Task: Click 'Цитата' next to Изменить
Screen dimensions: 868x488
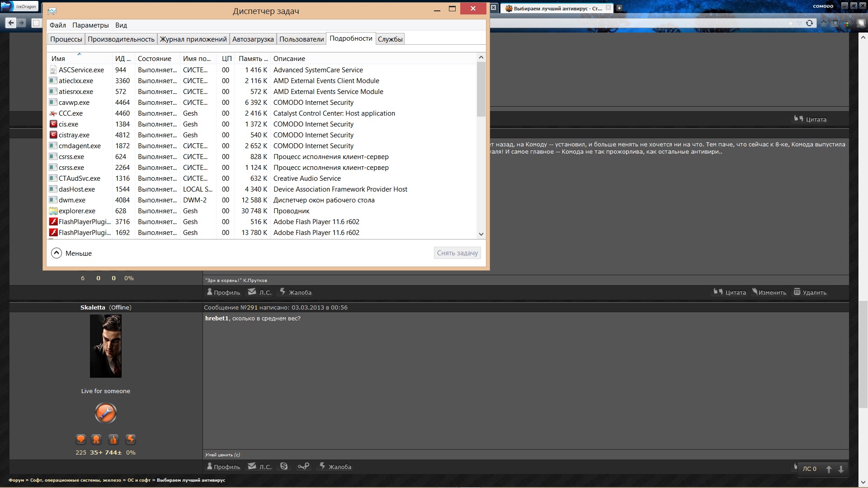Action: pos(730,292)
